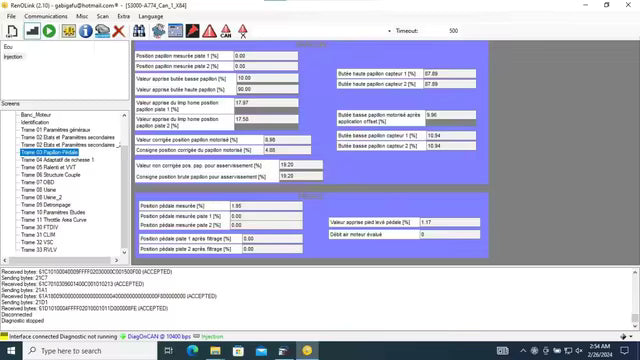Click the status bar corner dropdown arrow
Image resolution: width=640 pixels, height=360 pixels.
tap(631, 337)
